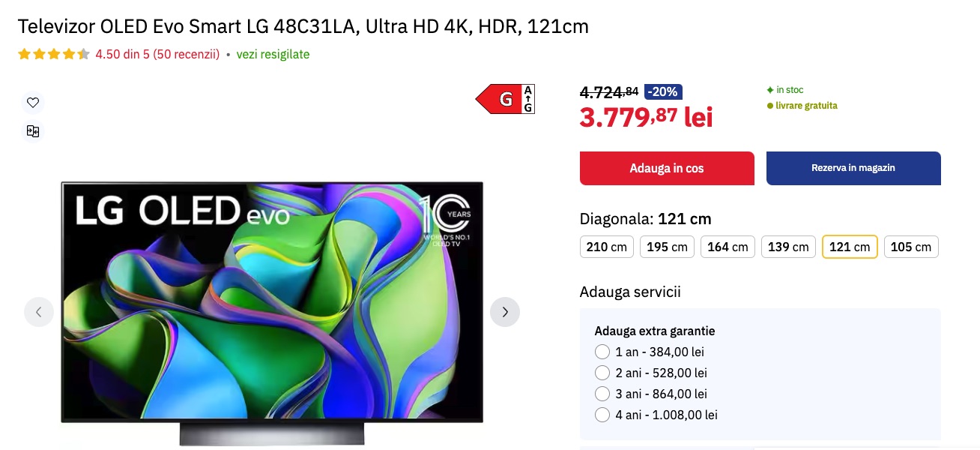Go to previous product image arrow
The width and height of the screenshot is (980, 450).
tap(39, 312)
